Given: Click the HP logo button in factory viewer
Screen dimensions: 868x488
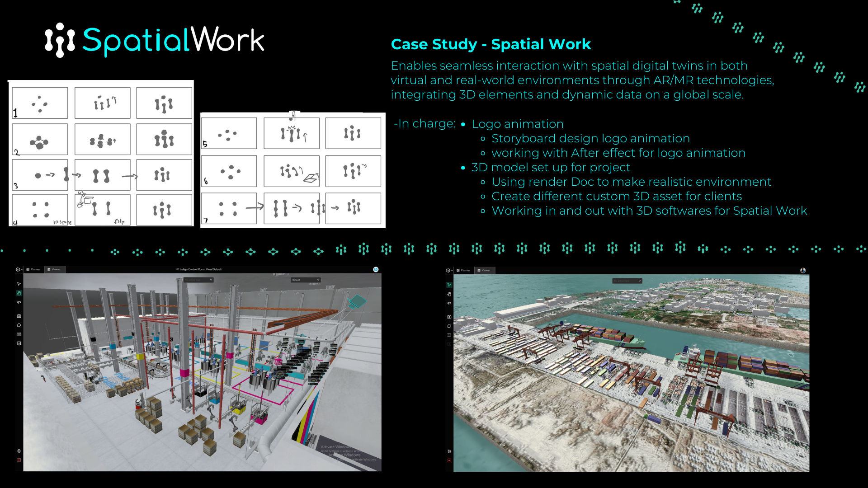Looking at the screenshot, I should click(x=376, y=269).
